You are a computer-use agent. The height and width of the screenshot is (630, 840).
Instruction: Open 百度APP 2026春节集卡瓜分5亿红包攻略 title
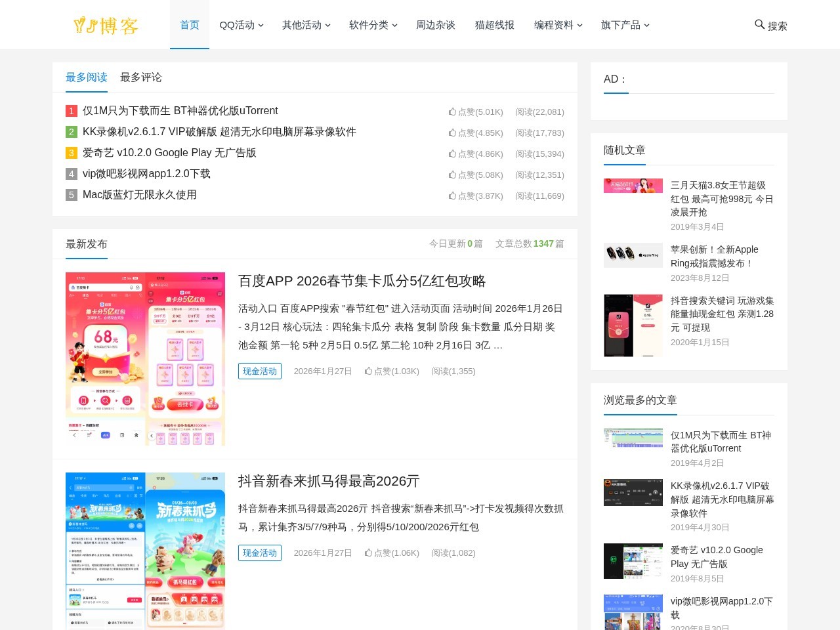362,281
